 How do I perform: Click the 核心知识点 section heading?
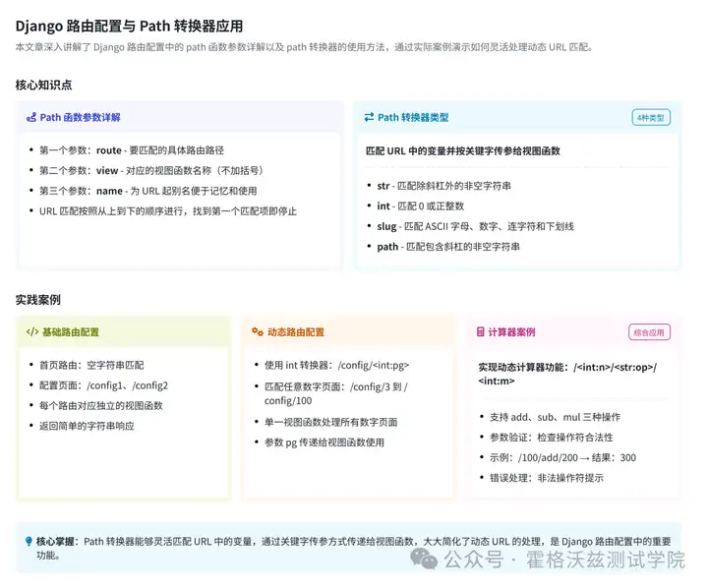tap(44, 85)
